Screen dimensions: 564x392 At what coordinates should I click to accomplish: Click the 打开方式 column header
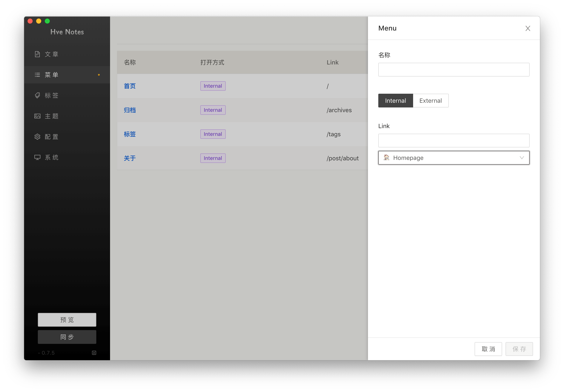(212, 62)
